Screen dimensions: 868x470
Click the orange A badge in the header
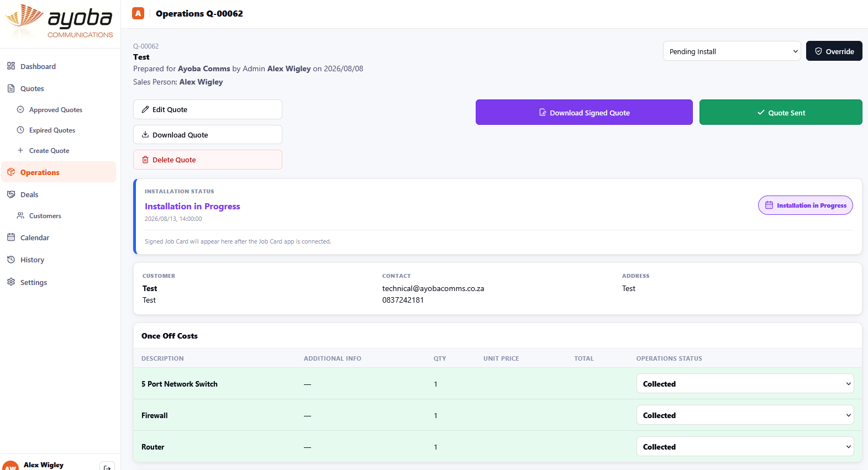[138, 13]
